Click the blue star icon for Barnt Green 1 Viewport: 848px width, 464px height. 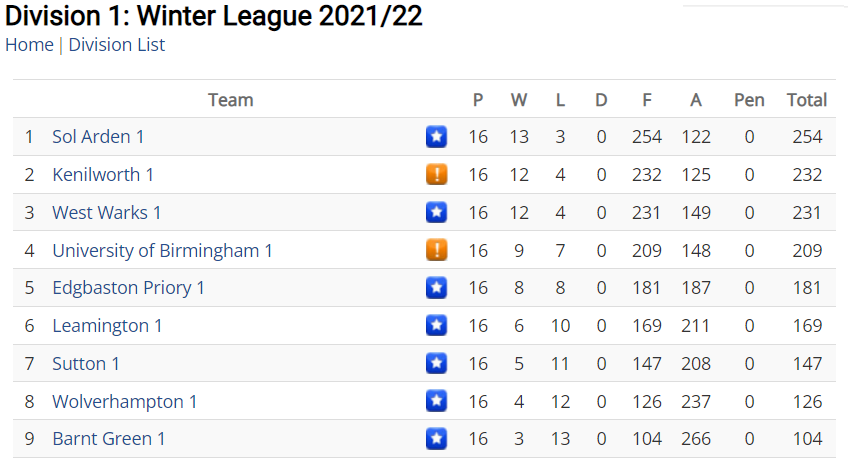point(436,439)
